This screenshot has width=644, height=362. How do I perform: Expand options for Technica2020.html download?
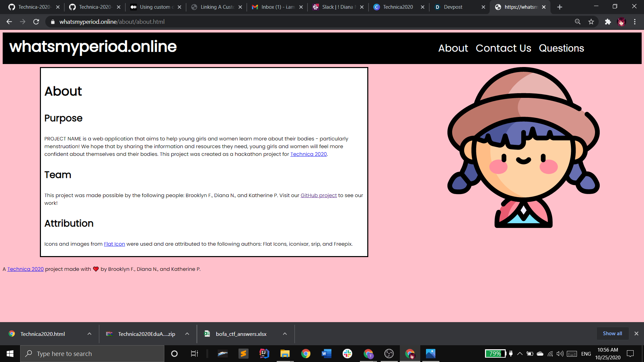(89, 334)
